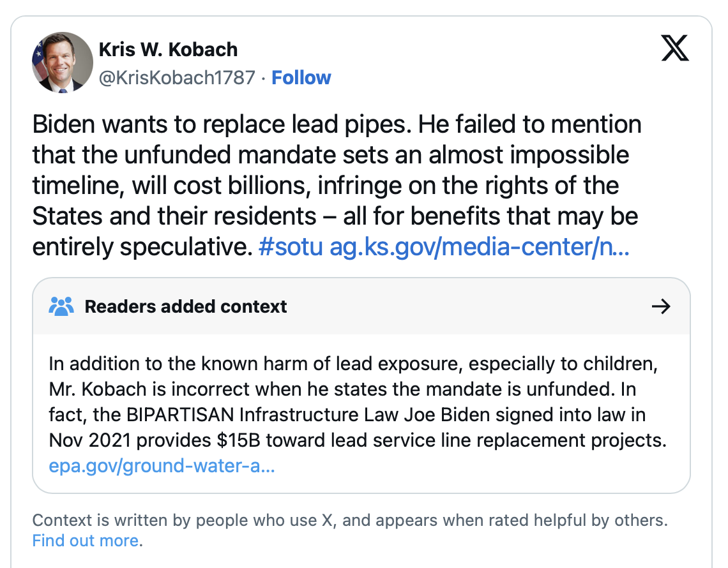The width and height of the screenshot is (728, 568).
Task: Open the context note via arrow icon
Action: [x=660, y=306]
